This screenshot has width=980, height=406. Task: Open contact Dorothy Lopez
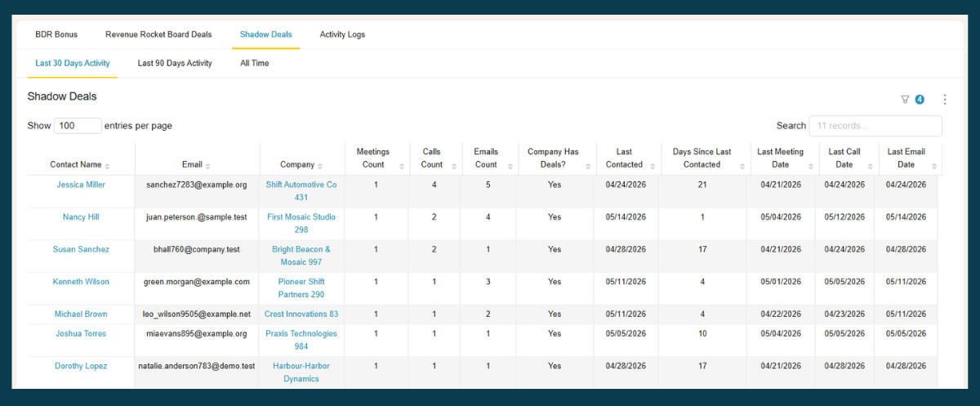point(81,366)
